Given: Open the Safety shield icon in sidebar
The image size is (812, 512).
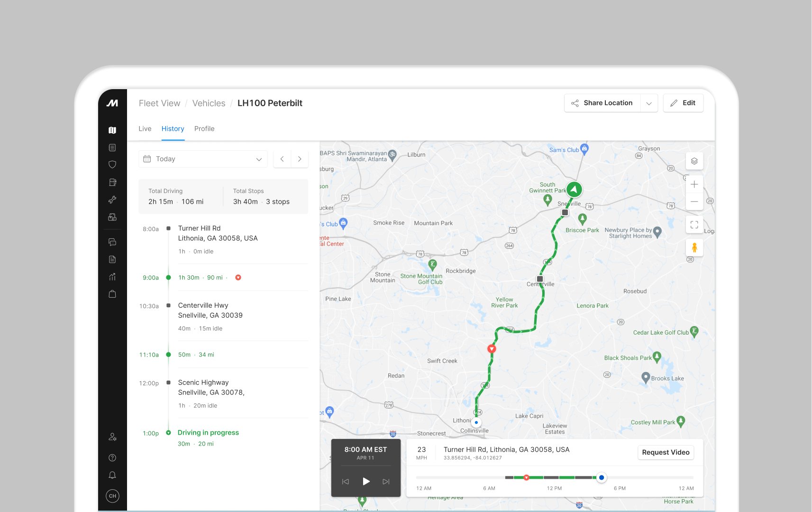Looking at the screenshot, I should (112, 165).
